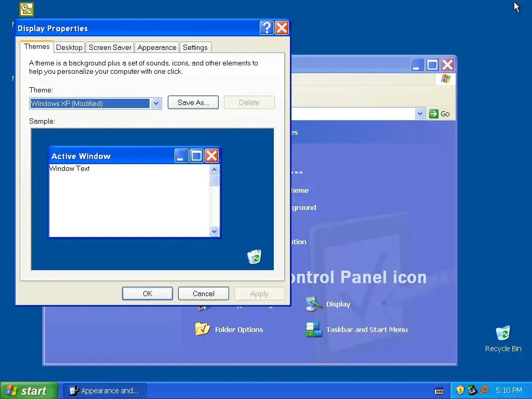Open the Appearance tab

157,47
